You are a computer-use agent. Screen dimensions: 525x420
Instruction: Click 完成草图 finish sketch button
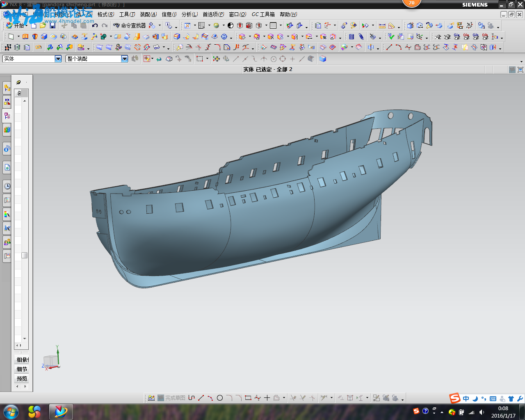pos(171,398)
